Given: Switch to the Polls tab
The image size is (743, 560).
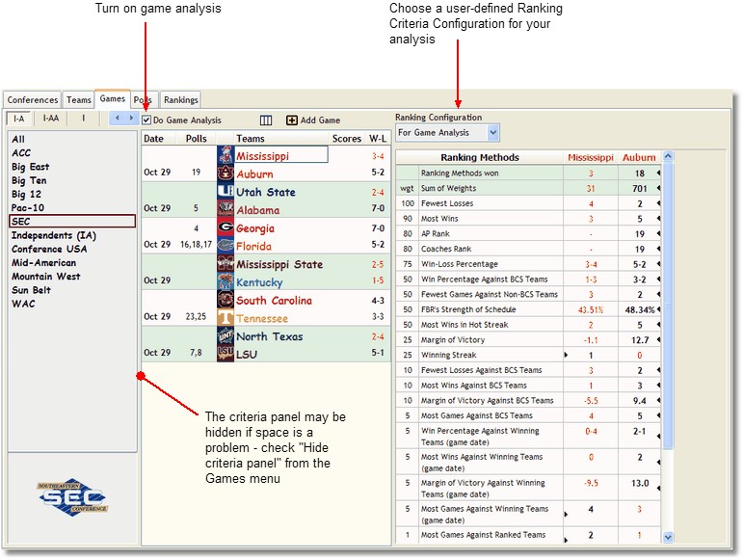Looking at the screenshot, I should coord(143,100).
